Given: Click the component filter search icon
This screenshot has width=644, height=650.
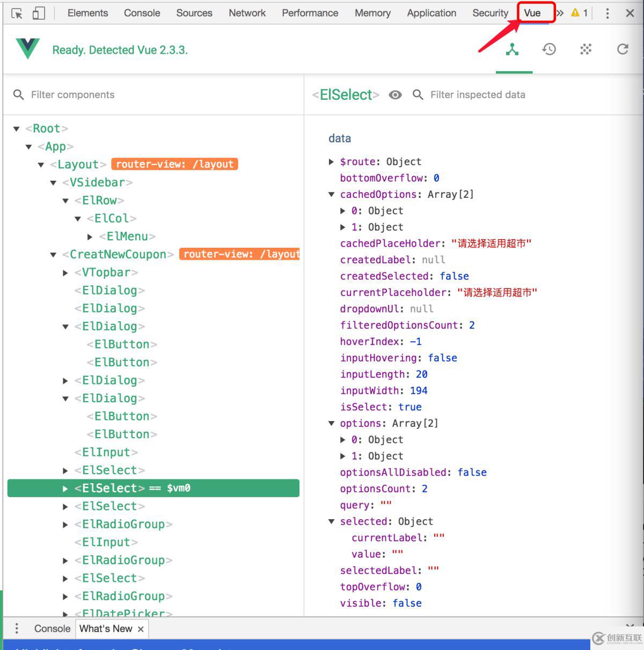Looking at the screenshot, I should pos(19,95).
